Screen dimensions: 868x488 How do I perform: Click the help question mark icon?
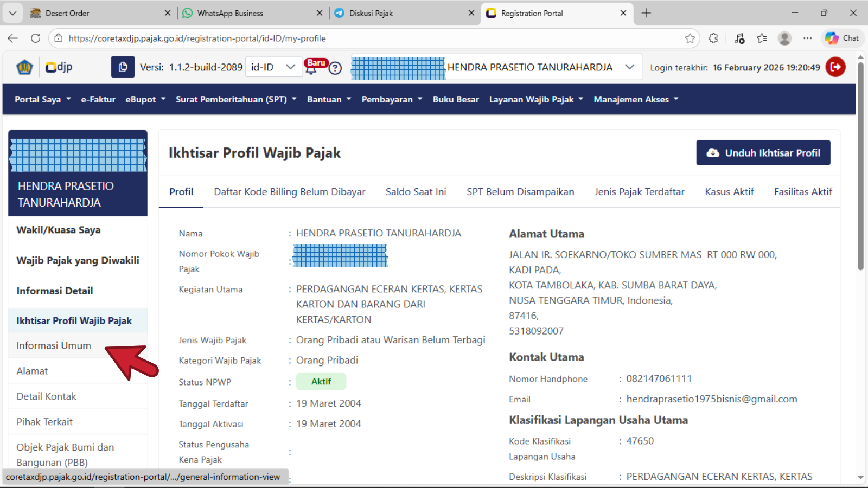335,68
